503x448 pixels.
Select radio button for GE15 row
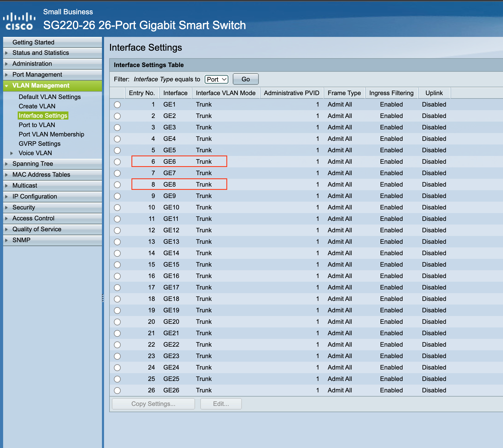(117, 265)
